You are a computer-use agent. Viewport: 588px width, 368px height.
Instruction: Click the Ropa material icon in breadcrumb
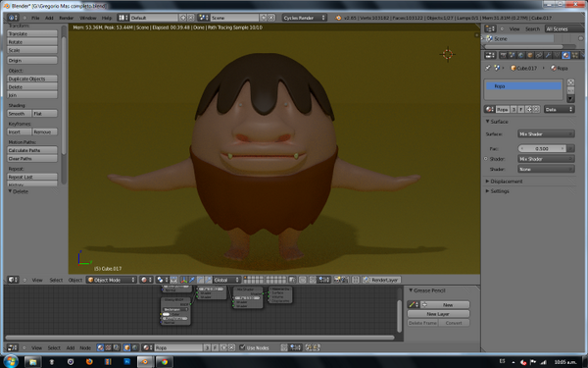click(x=553, y=68)
